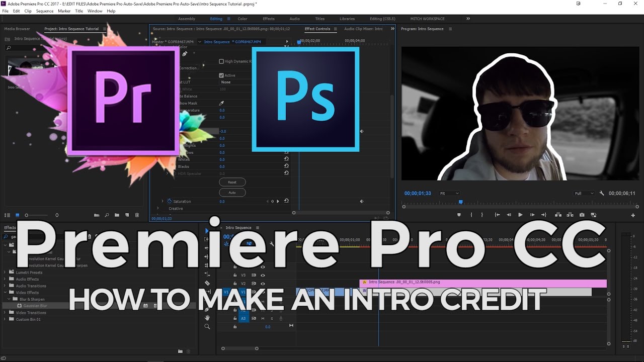Jump to the Out point in Program monitor

[543, 215]
